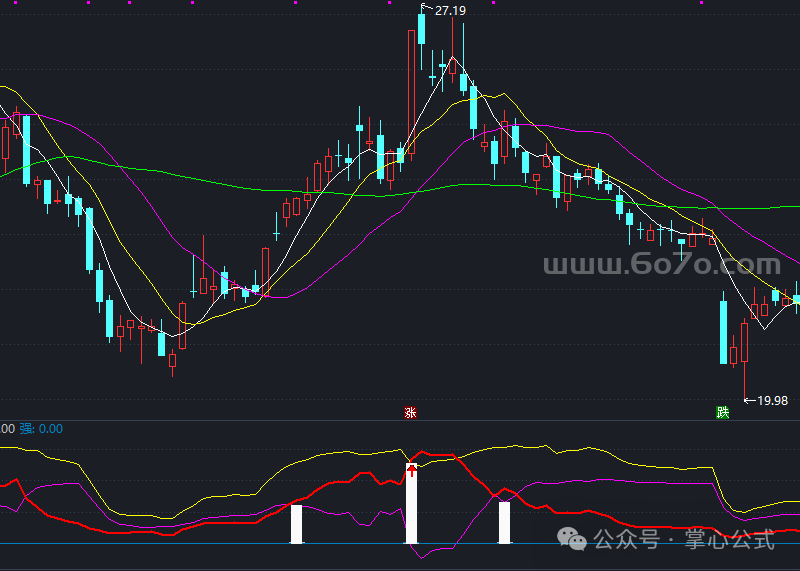This screenshot has height=571, width=800.
Task: Click the arrow beside the 27.19 high
Action: [427, 9]
